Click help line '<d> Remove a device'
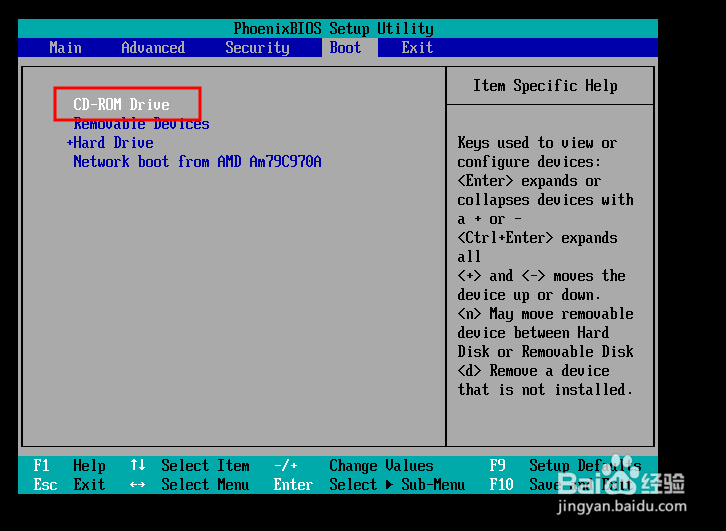Viewport: 726px width, 531px height. tap(533, 371)
